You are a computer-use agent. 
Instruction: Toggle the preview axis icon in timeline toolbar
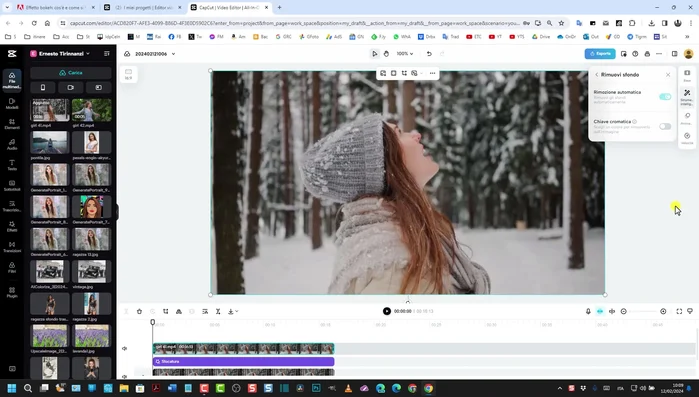pos(612,311)
